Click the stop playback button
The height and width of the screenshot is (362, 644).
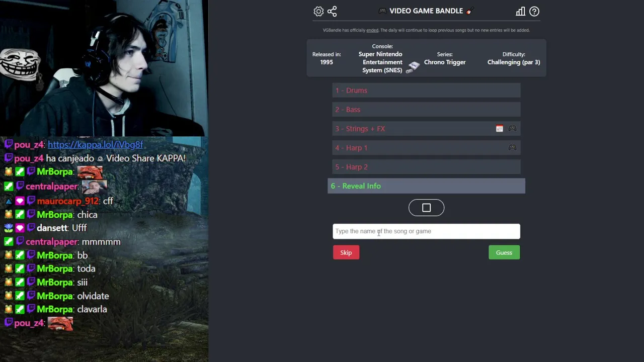pyautogui.click(x=426, y=208)
